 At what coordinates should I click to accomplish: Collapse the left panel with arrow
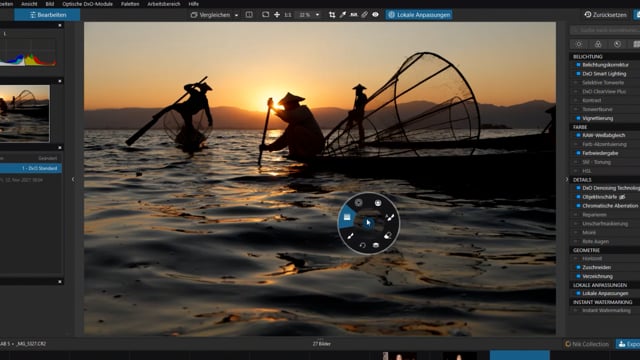pos(73,179)
